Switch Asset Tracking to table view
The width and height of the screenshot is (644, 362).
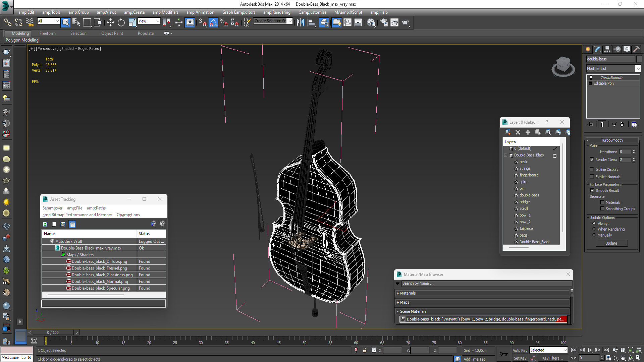tap(72, 224)
